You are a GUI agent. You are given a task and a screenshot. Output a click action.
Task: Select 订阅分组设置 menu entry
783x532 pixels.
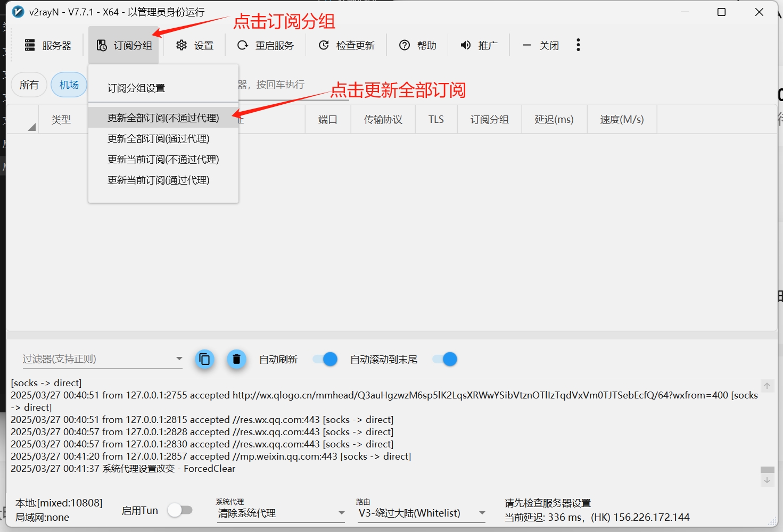(163, 88)
